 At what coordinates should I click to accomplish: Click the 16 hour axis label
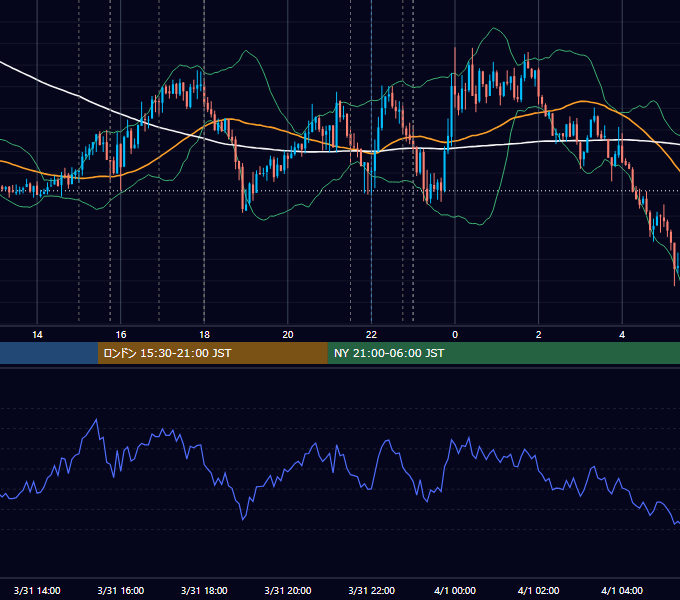click(x=121, y=335)
